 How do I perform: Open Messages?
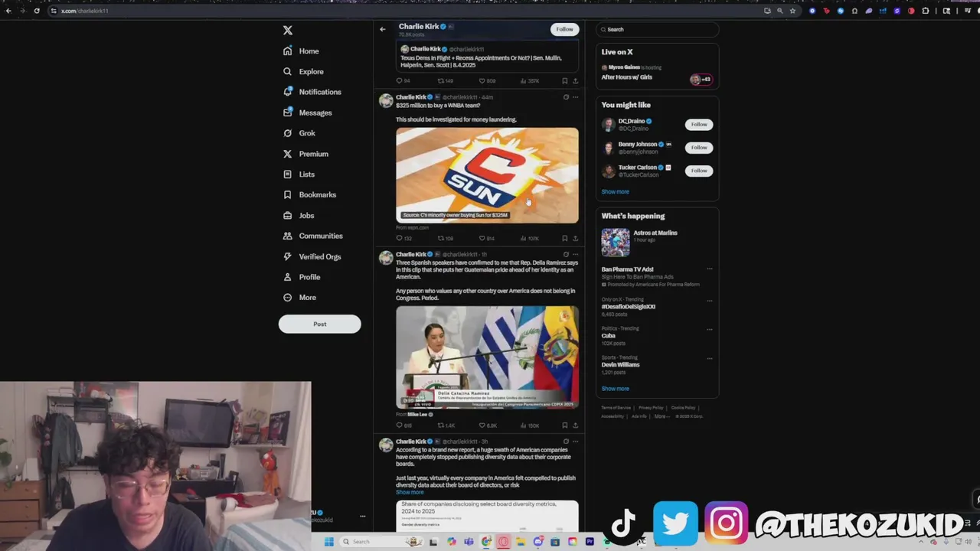pyautogui.click(x=307, y=112)
